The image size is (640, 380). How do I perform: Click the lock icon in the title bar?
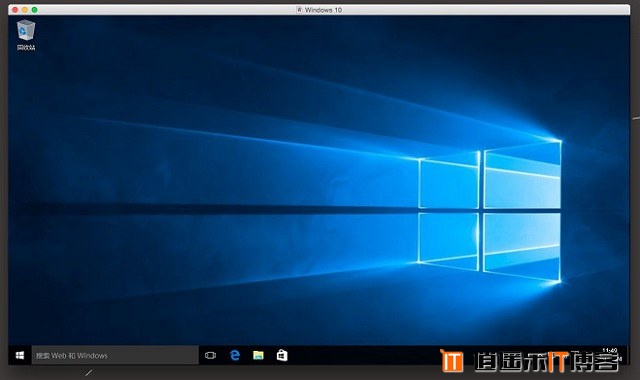(x=299, y=10)
